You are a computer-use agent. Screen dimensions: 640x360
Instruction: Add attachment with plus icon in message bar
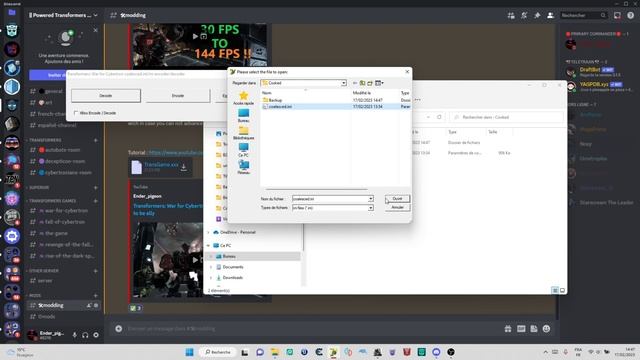coord(119,329)
